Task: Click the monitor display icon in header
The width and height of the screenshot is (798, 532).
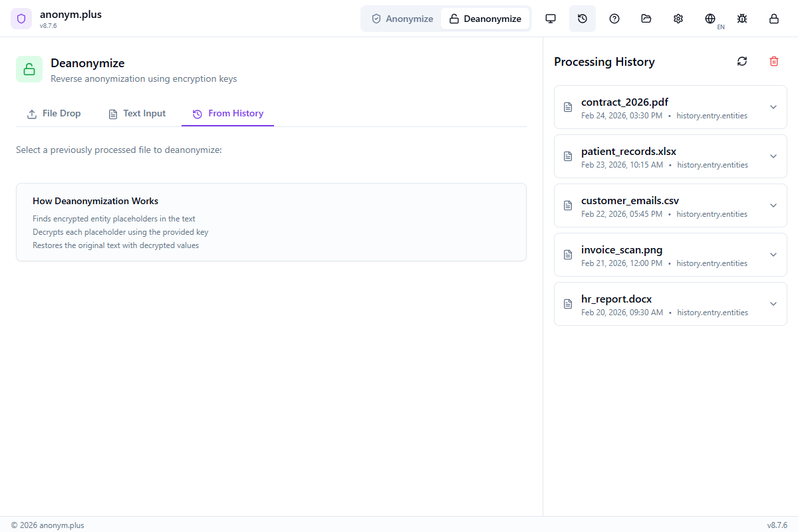Action: click(551, 19)
